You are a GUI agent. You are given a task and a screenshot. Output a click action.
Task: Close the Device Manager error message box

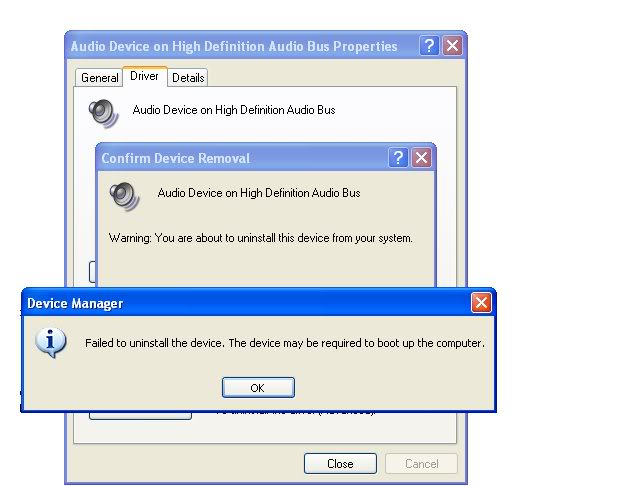tap(481, 303)
